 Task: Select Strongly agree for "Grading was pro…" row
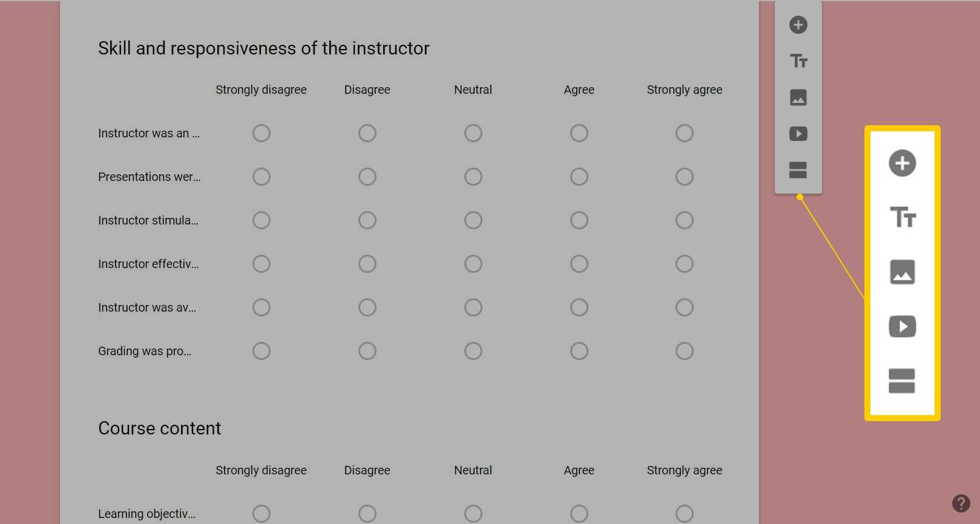click(685, 351)
